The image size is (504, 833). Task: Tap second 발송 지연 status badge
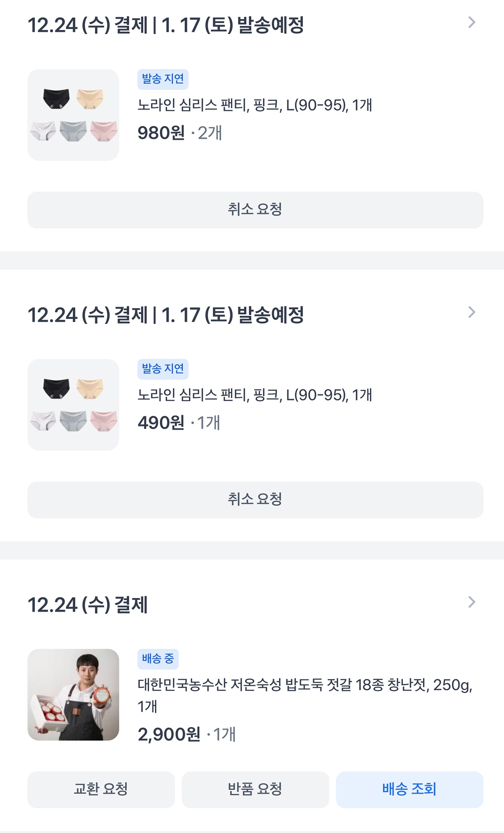coord(163,369)
